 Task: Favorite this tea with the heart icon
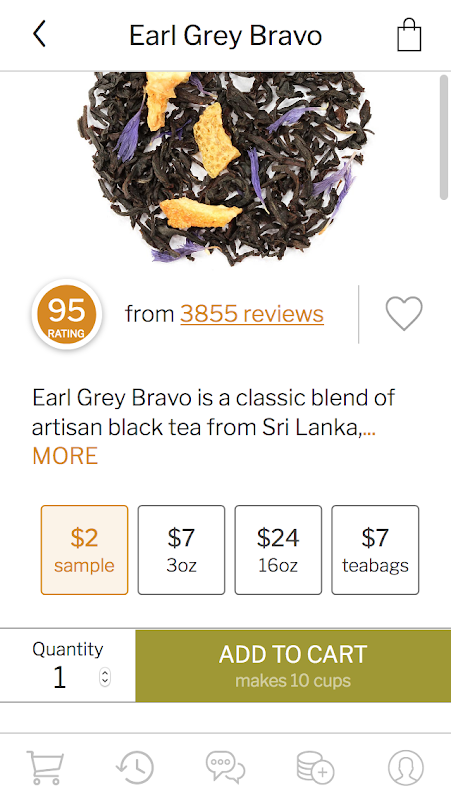pos(404,313)
